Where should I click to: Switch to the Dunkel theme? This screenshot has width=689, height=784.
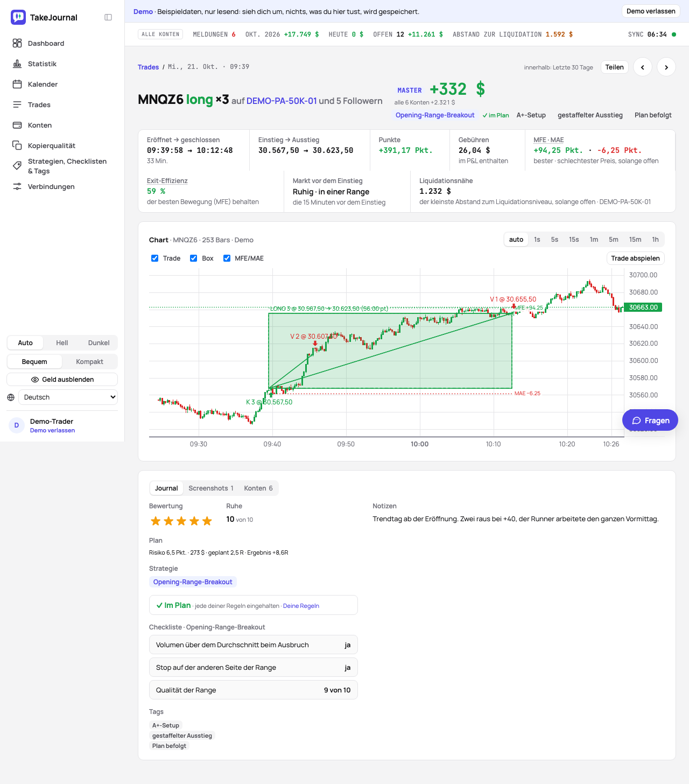point(99,343)
